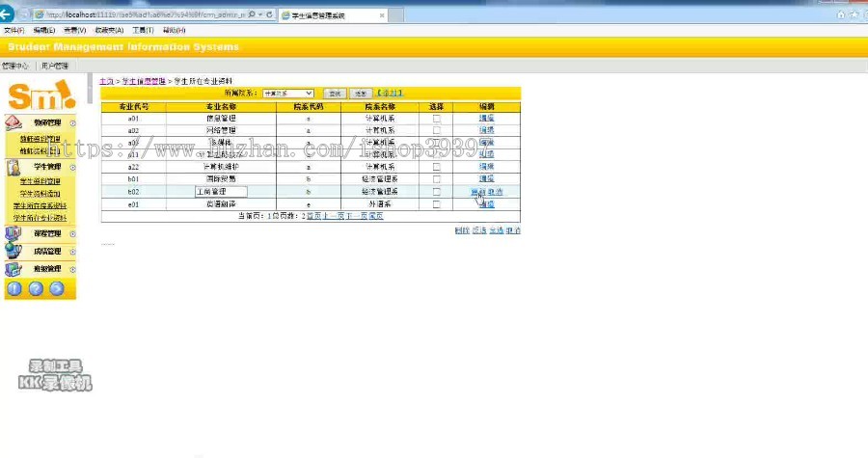
Task: Click the 教师管理 section icon
Action: point(14,122)
